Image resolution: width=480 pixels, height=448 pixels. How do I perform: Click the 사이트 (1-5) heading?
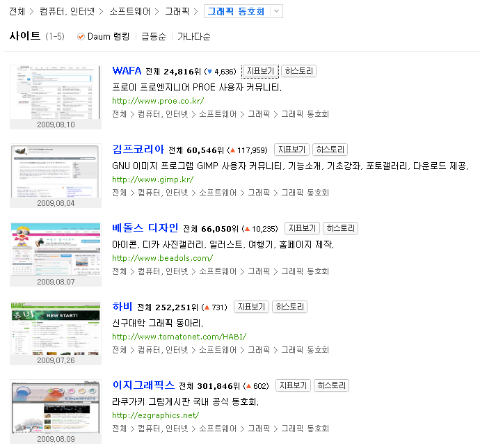tap(37, 36)
